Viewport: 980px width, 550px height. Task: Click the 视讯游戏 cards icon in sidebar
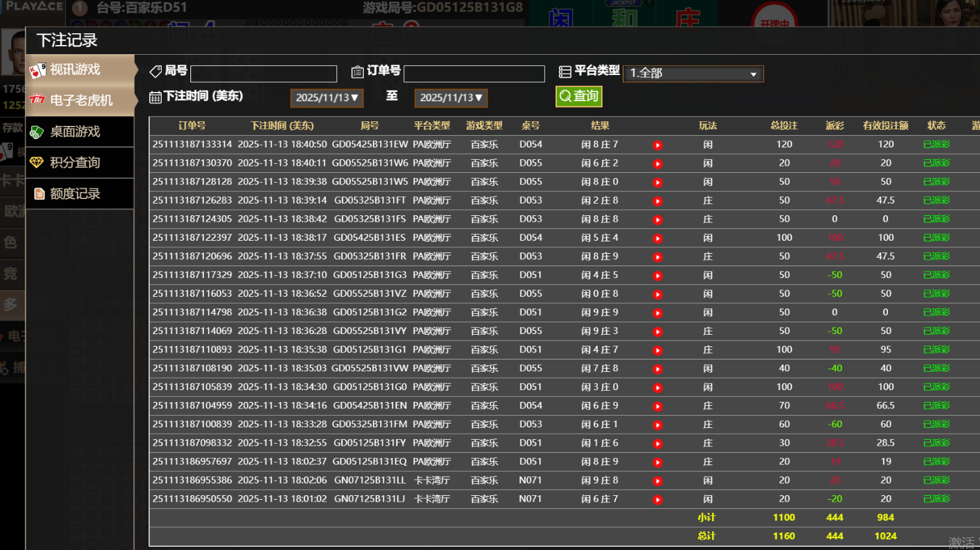pyautogui.click(x=37, y=70)
